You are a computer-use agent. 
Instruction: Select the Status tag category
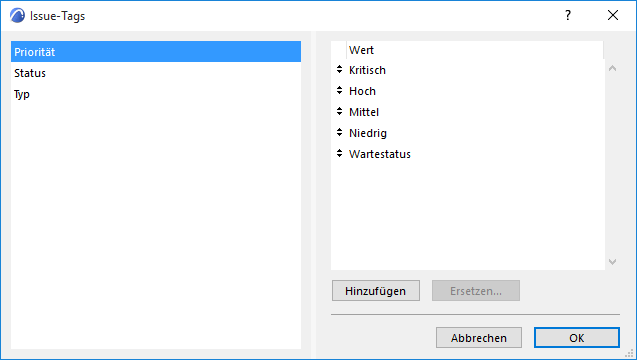(x=156, y=73)
